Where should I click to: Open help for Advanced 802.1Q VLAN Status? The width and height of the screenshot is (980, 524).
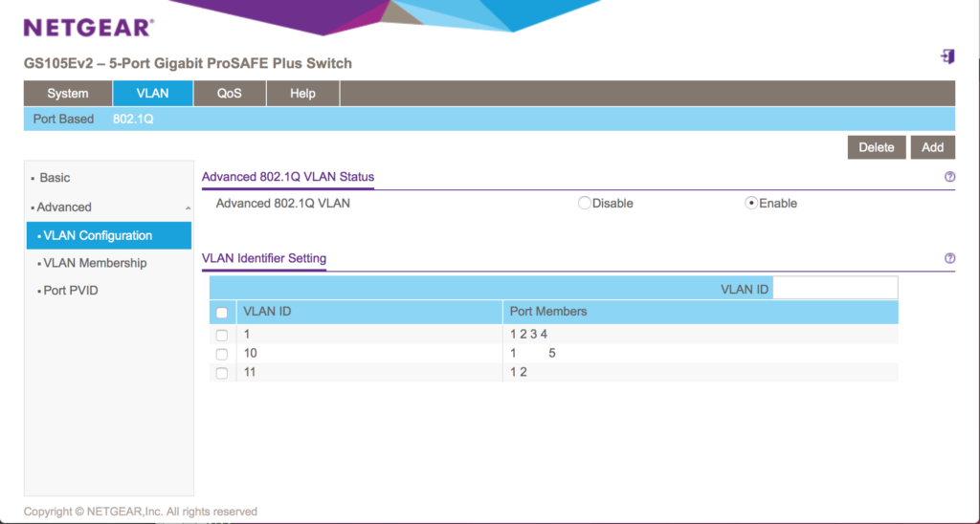click(949, 177)
